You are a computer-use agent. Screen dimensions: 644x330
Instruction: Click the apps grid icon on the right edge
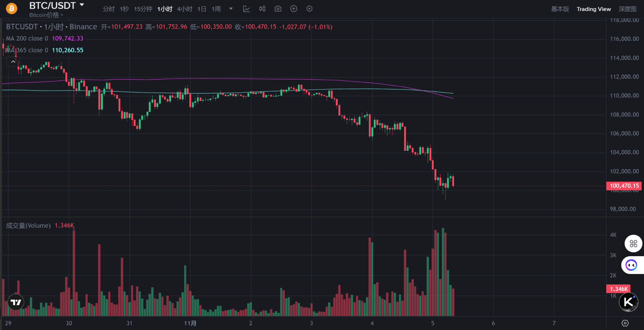point(633,244)
